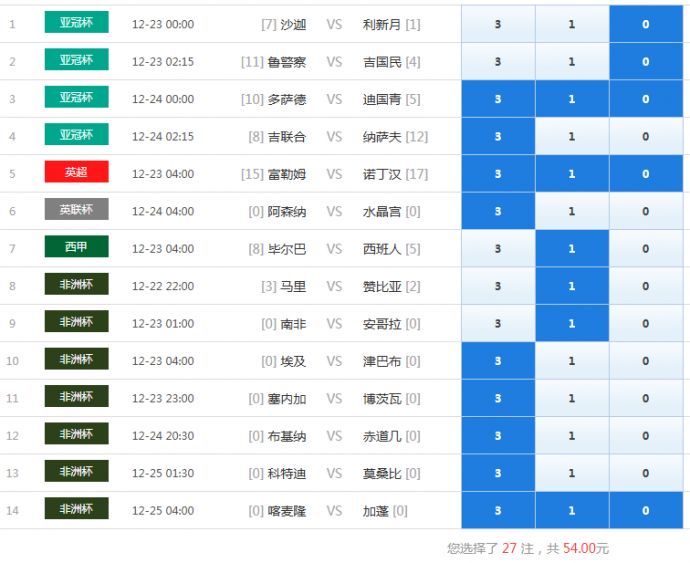Click the 科特迪 team name

pos(286,474)
